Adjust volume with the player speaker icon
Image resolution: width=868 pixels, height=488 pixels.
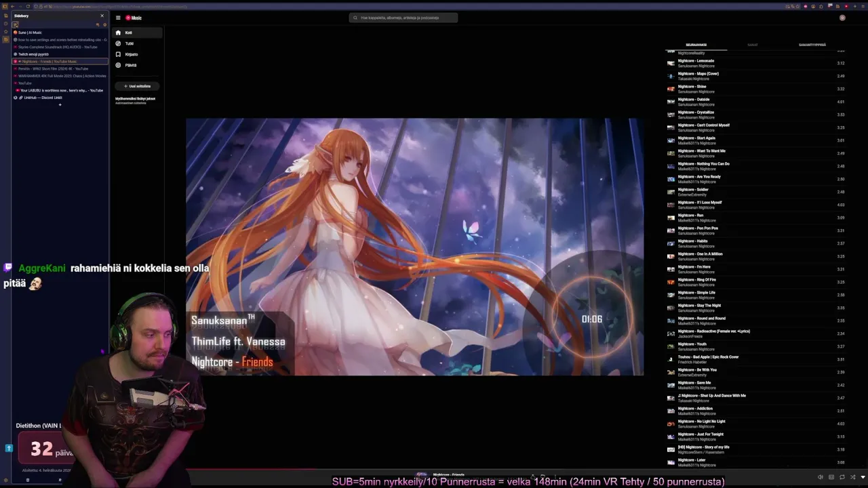(x=821, y=477)
